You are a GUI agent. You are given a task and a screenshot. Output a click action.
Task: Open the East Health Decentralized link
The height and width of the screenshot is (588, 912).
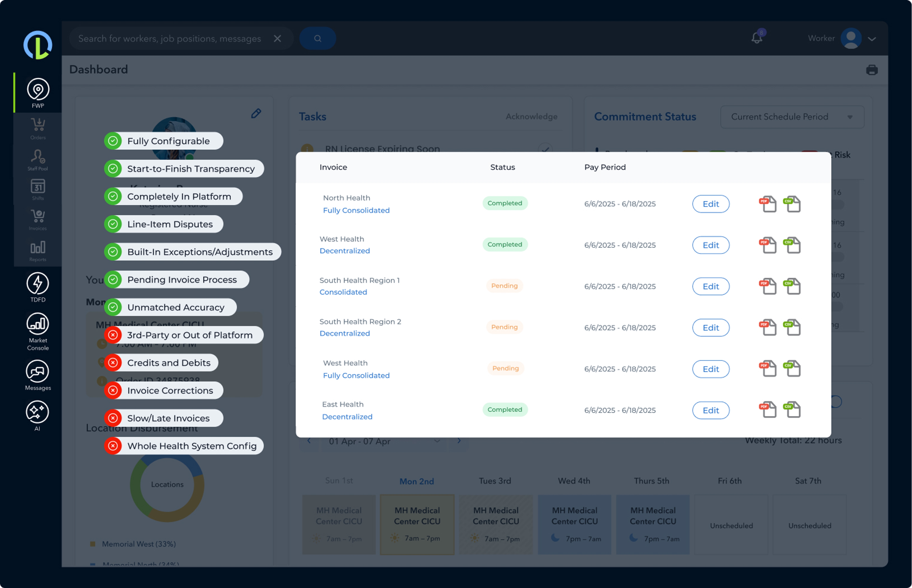(347, 417)
